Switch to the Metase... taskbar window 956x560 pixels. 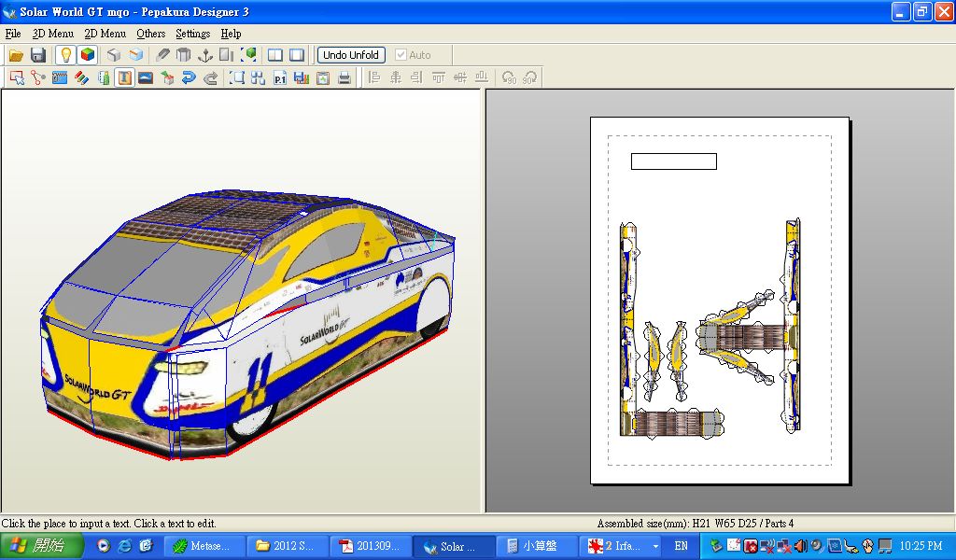coord(206,546)
